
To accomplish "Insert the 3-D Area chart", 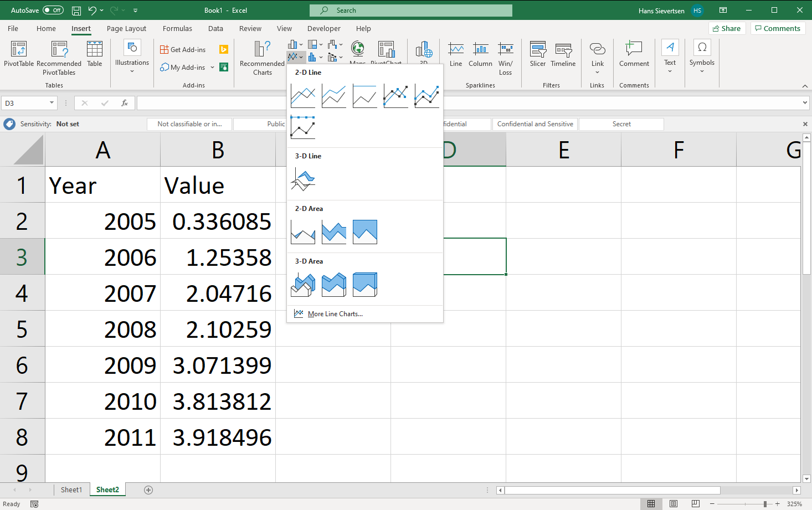I will click(x=303, y=285).
